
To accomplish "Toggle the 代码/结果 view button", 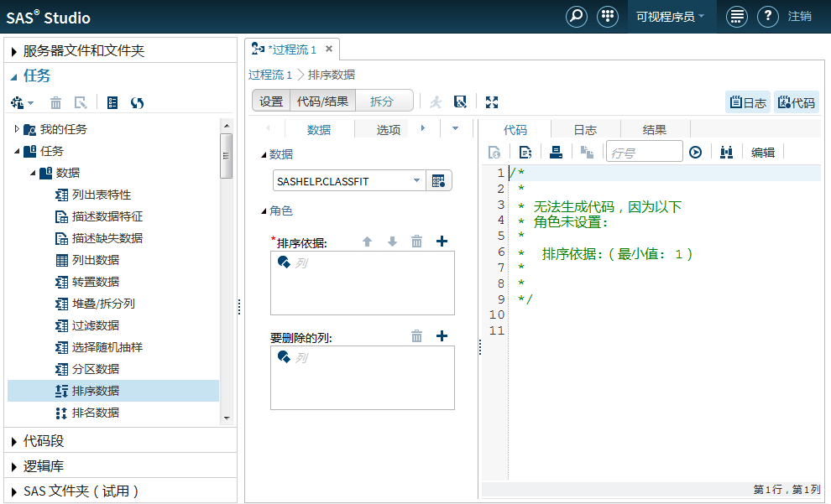I will click(x=322, y=101).
